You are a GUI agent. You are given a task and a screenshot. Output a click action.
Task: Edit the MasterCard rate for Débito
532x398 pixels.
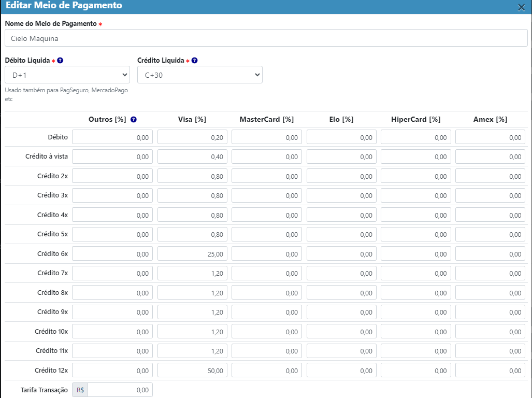267,137
